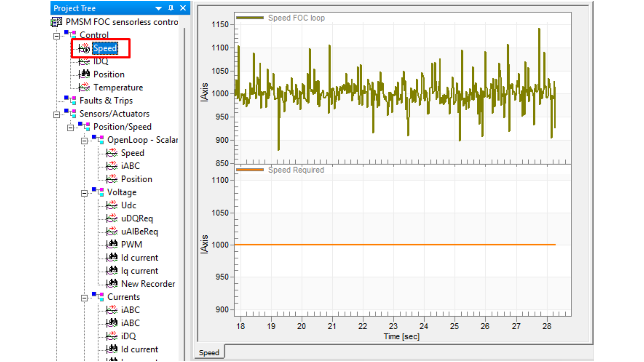The height and width of the screenshot is (362, 644).
Task: Click recorder icon beside Currents Id current
Action: pyautogui.click(x=112, y=349)
